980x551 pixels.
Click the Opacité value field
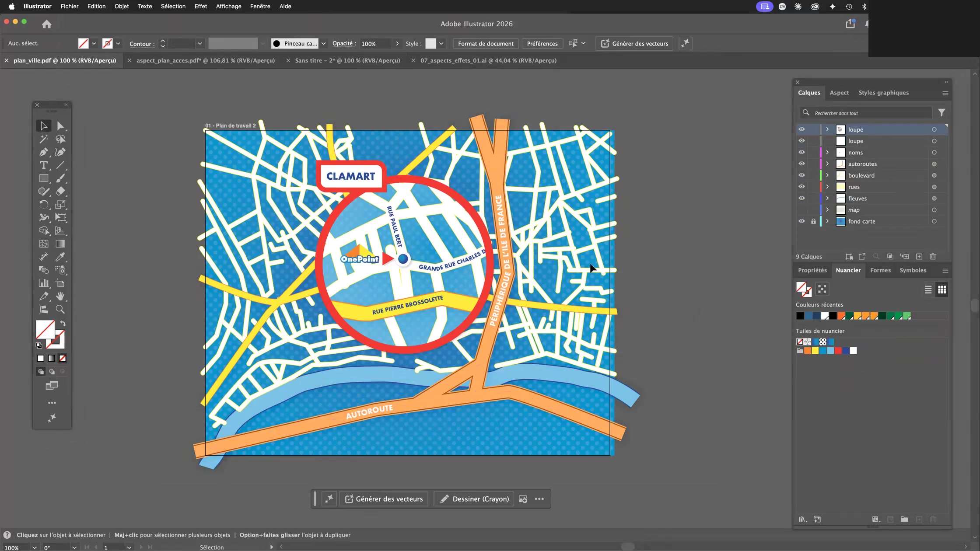[x=376, y=44]
